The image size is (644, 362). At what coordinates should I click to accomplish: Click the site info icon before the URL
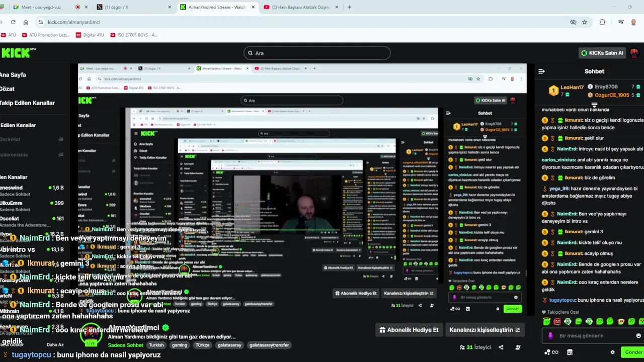click(x=41, y=22)
